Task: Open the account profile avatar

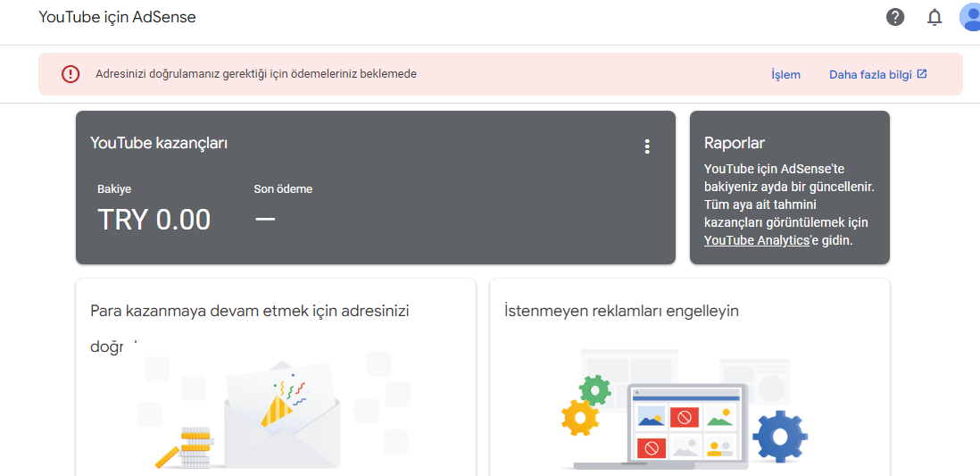Action: pyautogui.click(x=970, y=18)
